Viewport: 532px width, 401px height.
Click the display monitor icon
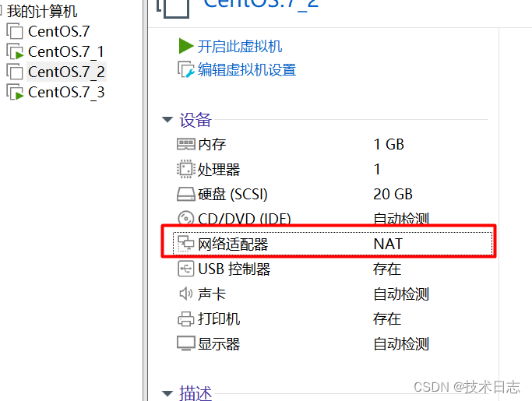coord(186,343)
